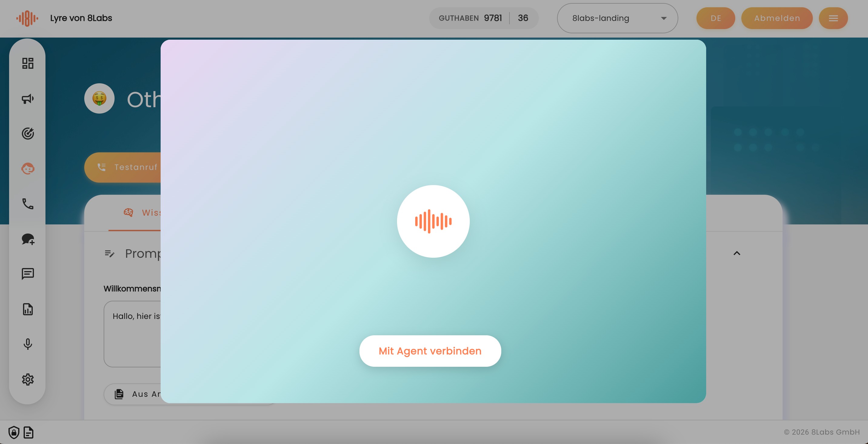Click the 36 counter in header
This screenshot has height=444, width=868.
(523, 18)
